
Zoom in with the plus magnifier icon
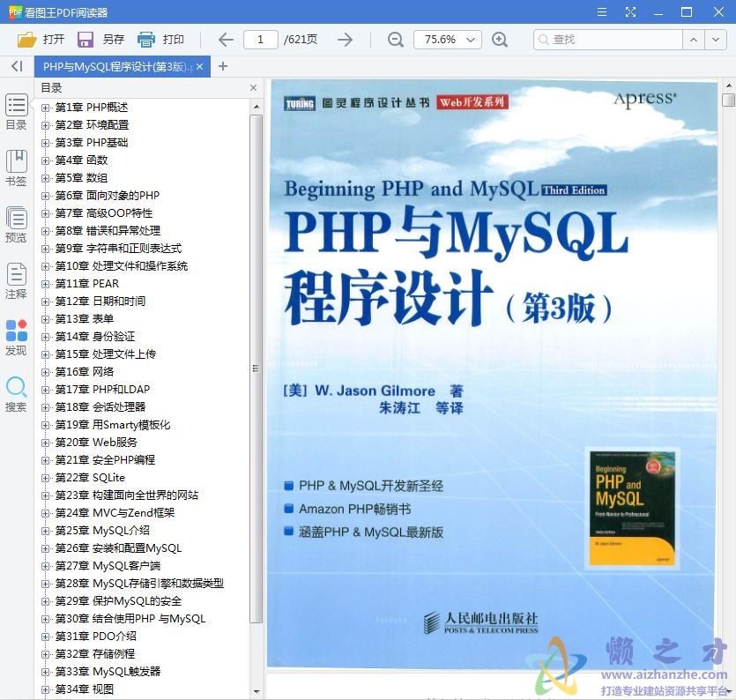(x=500, y=40)
